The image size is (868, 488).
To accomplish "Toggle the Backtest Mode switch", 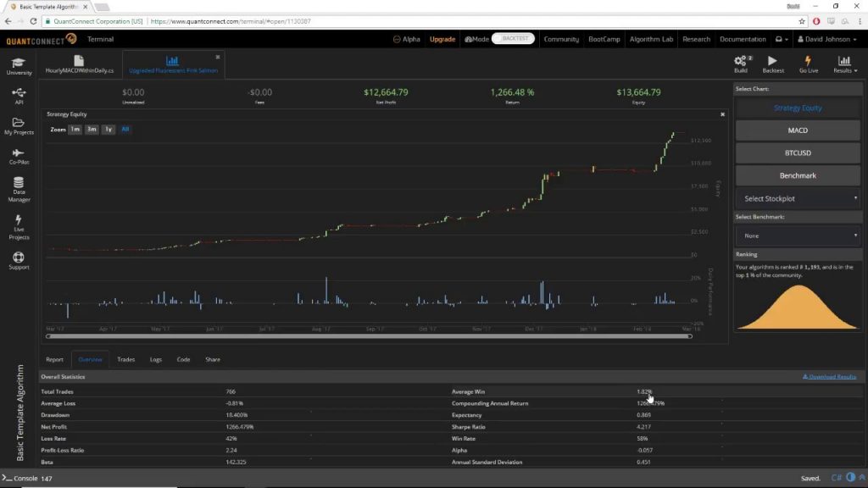I will click(513, 39).
